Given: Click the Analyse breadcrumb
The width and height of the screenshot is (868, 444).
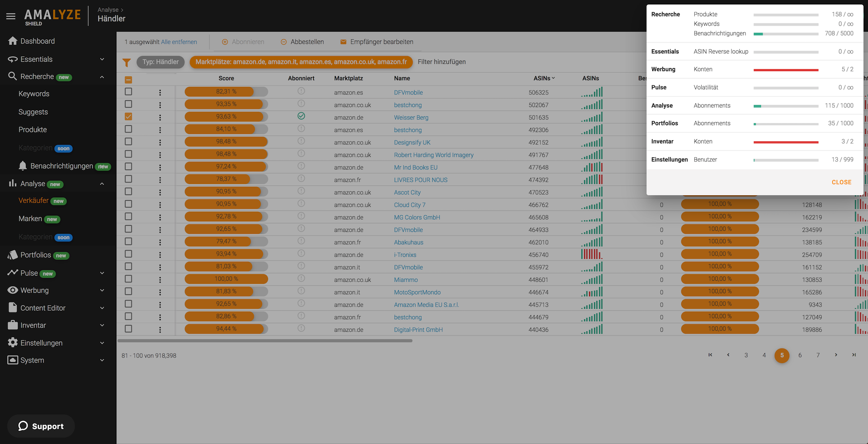Looking at the screenshot, I should pyautogui.click(x=108, y=10).
